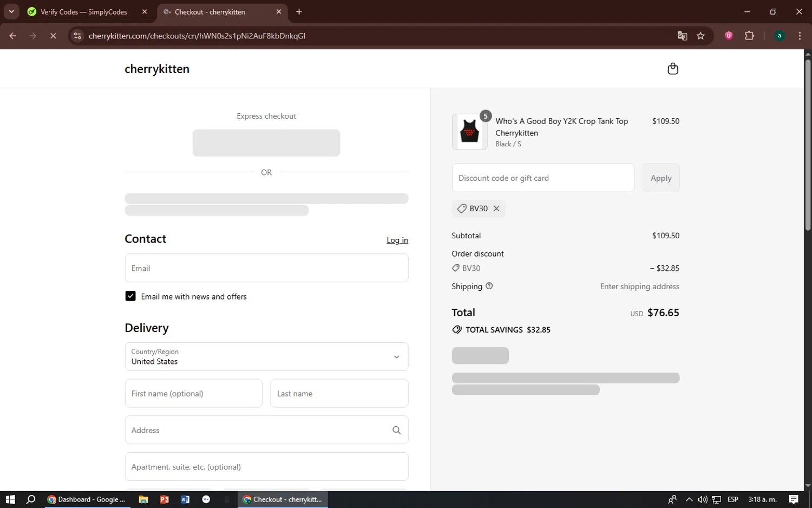Uncheck Email me with news and offers

coord(130,296)
